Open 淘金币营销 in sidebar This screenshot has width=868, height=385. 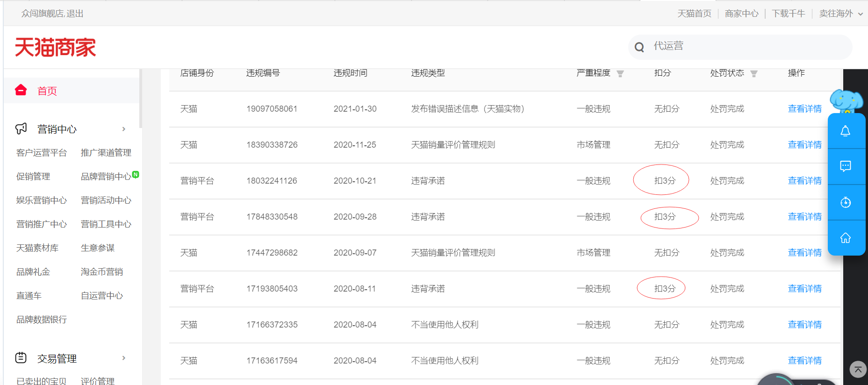point(102,272)
